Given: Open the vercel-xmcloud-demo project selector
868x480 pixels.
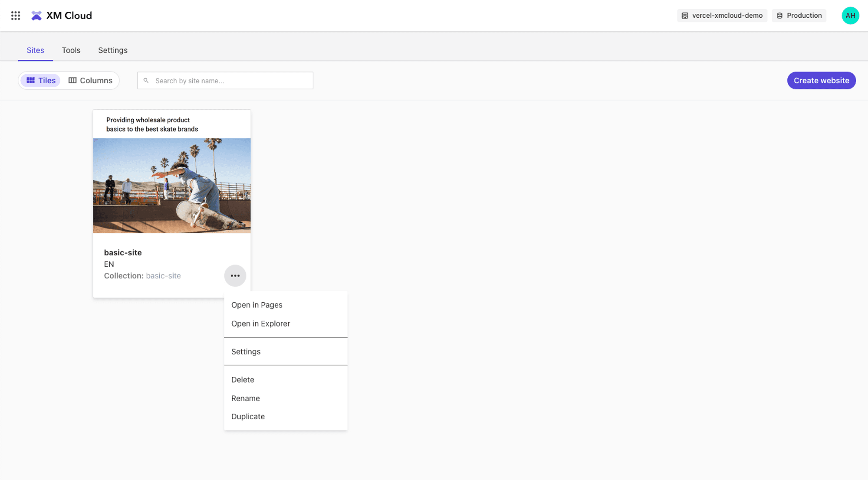Looking at the screenshot, I should pyautogui.click(x=722, y=16).
